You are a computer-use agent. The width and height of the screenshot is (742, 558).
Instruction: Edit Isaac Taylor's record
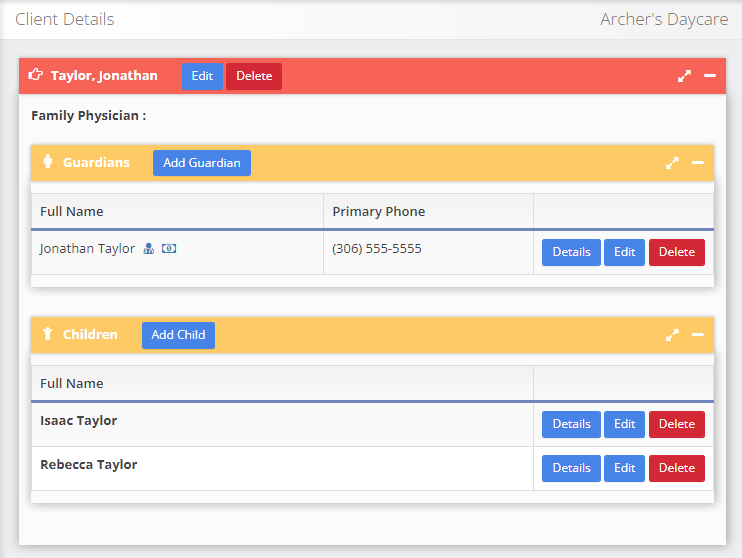pyautogui.click(x=624, y=424)
